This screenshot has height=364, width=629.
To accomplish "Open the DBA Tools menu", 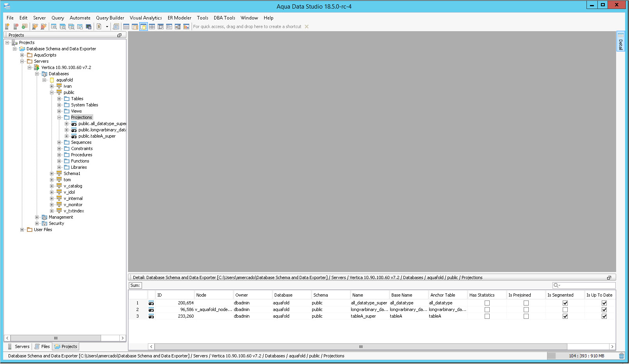I will click(224, 18).
